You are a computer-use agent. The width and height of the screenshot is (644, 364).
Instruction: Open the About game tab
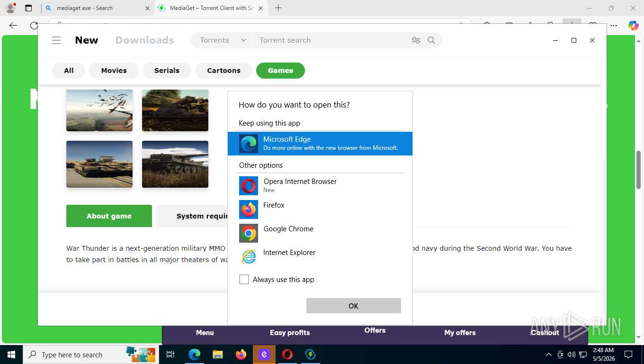coord(109,216)
